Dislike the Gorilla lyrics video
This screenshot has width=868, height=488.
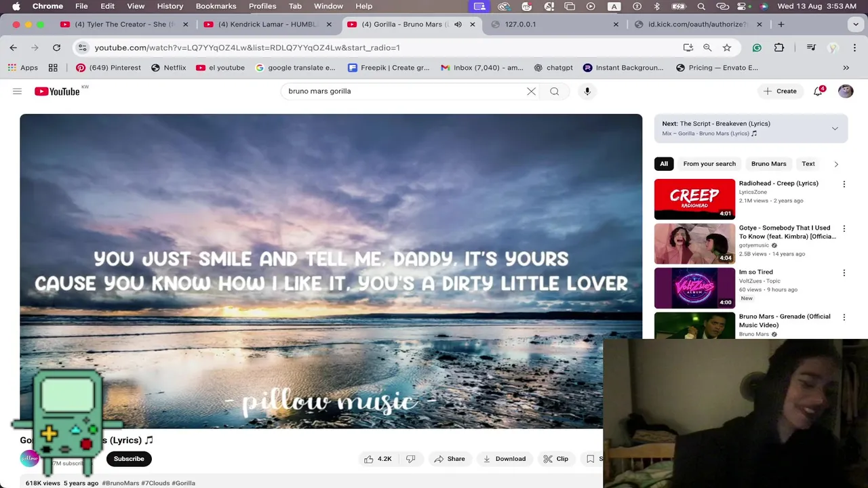coord(410,459)
